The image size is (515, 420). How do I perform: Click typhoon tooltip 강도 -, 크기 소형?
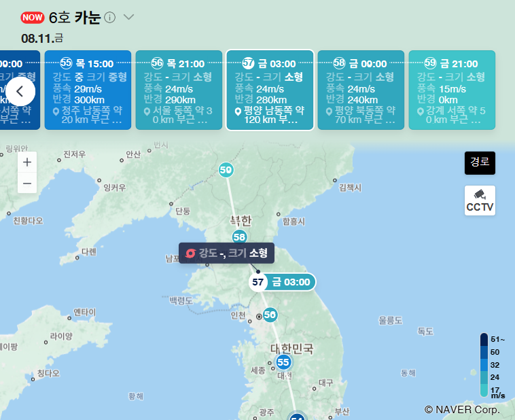tap(227, 253)
